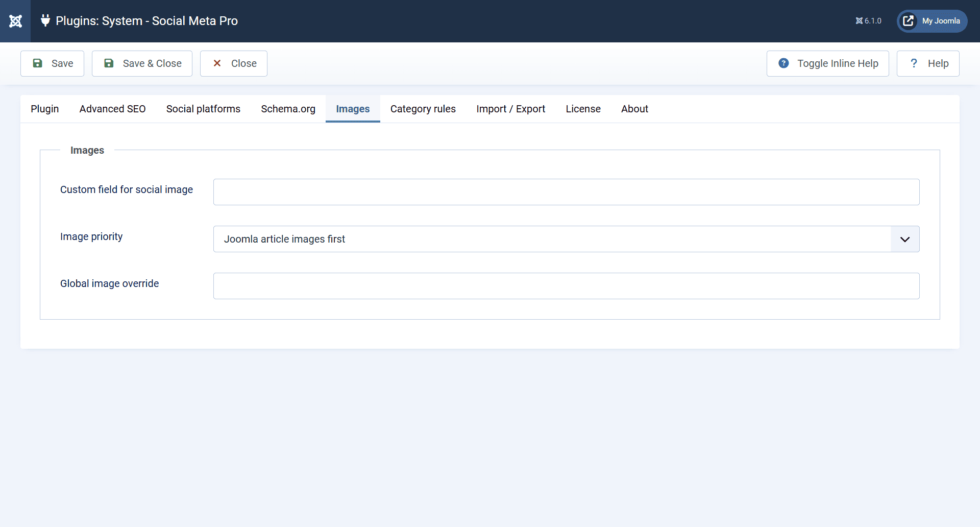The image size is (980, 527).
Task: Click the floppy disk icon on Save
Action: pos(38,63)
